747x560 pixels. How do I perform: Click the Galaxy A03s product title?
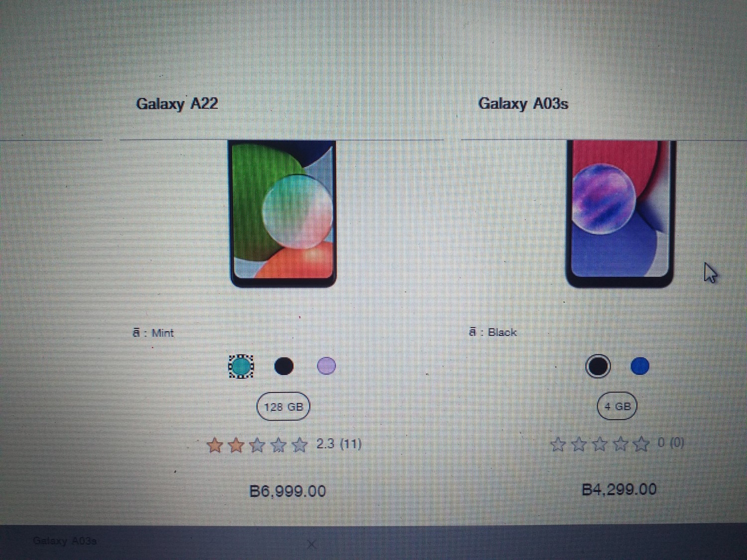click(523, 104)
